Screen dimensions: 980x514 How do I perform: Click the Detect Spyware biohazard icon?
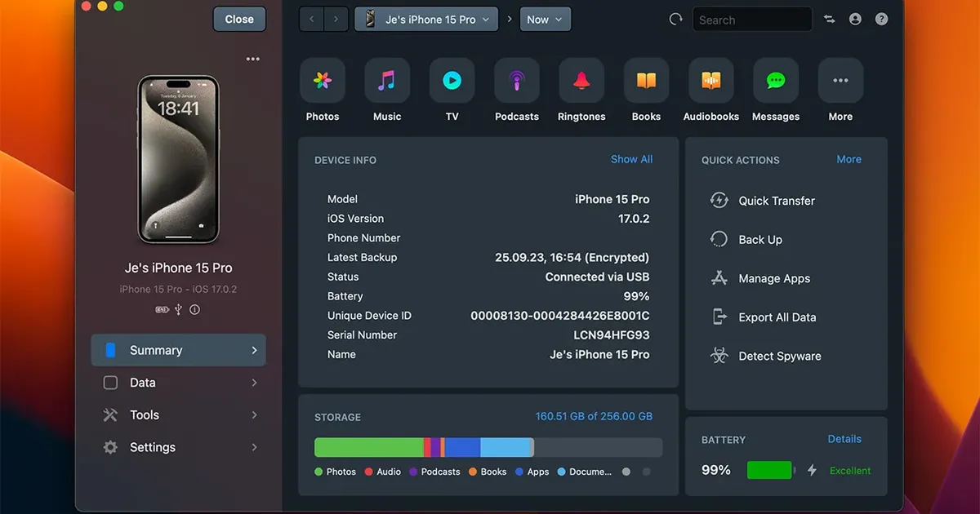pyautogui.click(x=719, y=357)
